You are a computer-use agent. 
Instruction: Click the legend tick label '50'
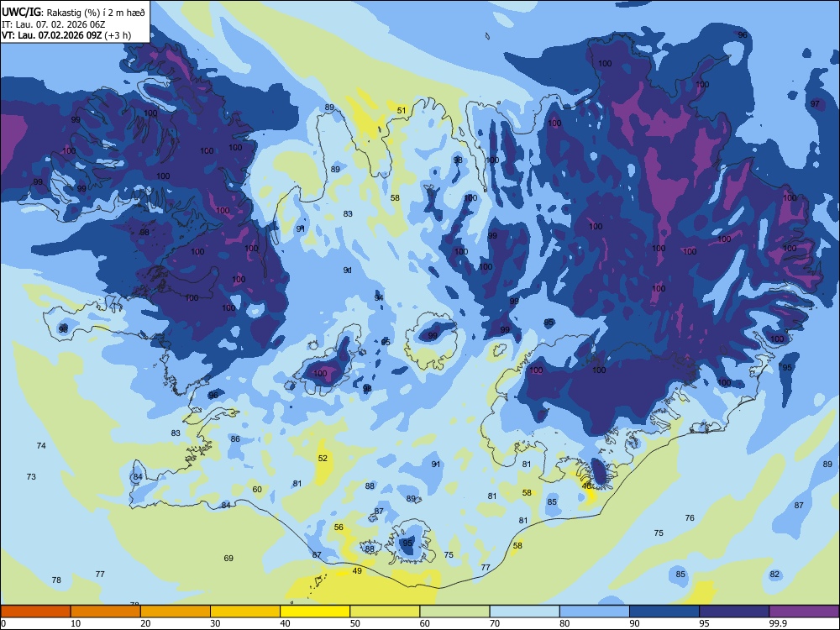(x=354, y=623)
